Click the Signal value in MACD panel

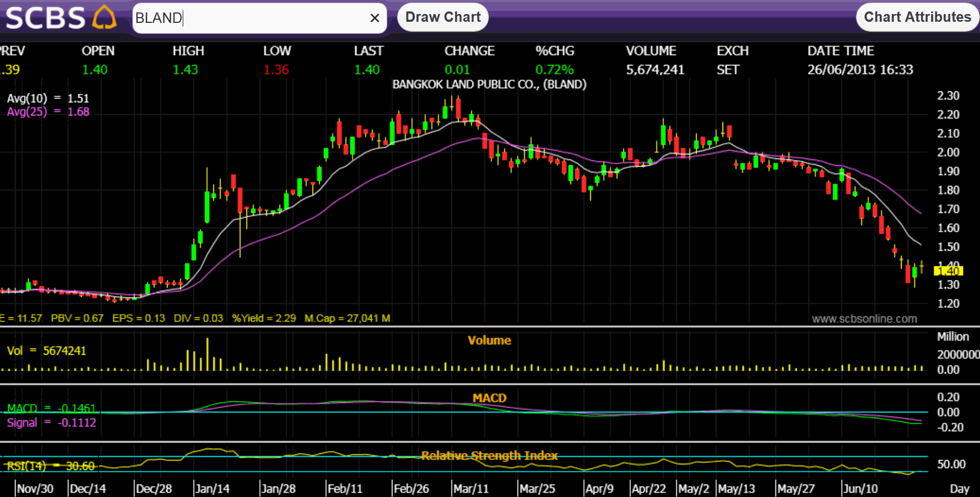(x=51, y=423)
